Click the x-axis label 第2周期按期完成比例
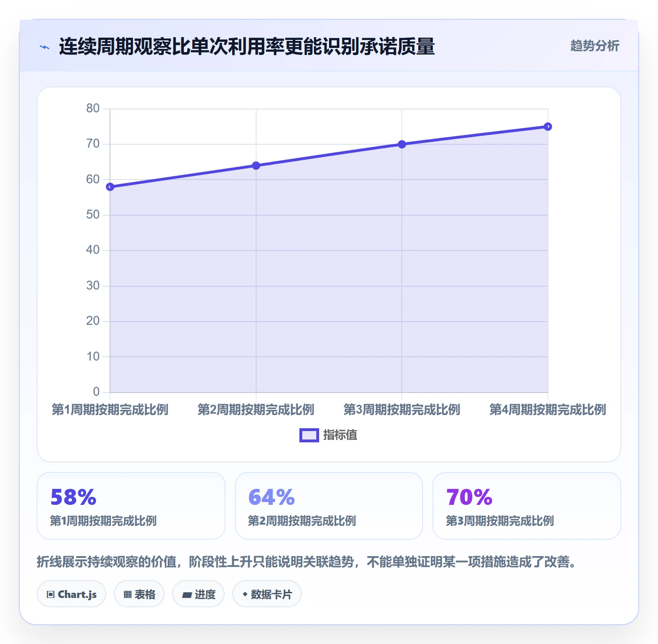 [x=256, y=409]
